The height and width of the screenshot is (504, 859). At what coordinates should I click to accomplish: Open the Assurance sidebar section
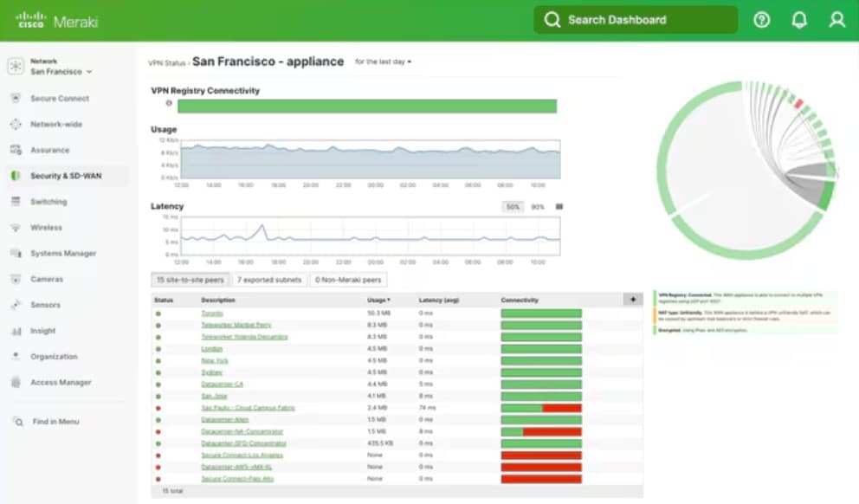click(x=50, y=150)
